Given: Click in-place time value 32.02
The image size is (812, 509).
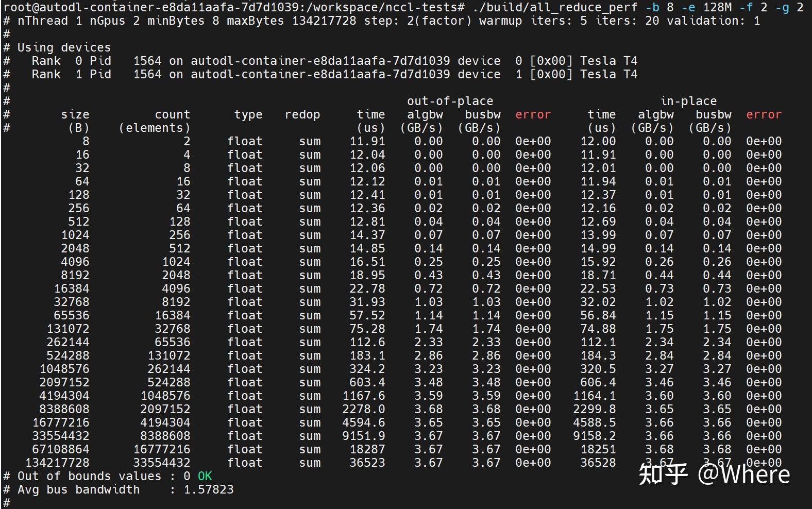Looking at the screenshot, I should tap(598, 302).
